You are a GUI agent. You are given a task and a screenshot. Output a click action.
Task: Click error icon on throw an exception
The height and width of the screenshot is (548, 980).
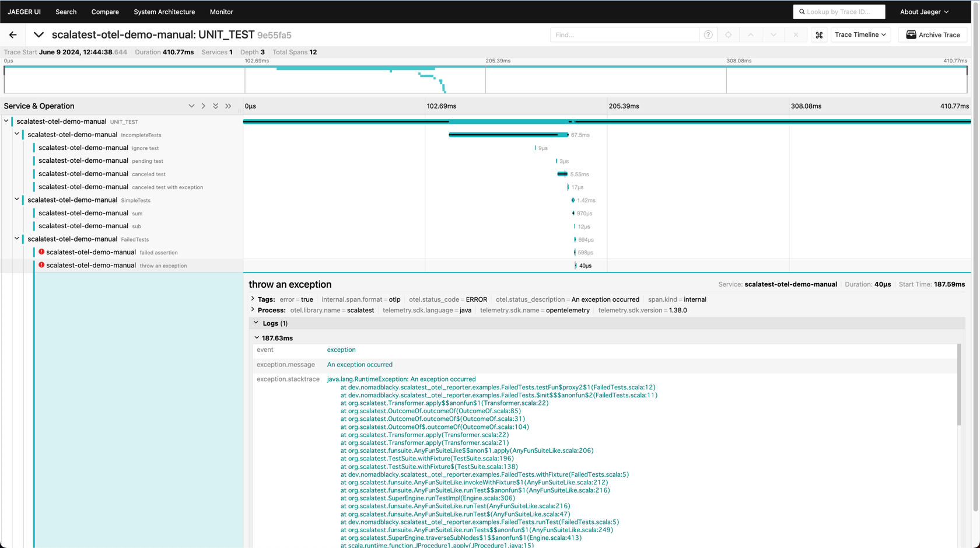(41, 265)
